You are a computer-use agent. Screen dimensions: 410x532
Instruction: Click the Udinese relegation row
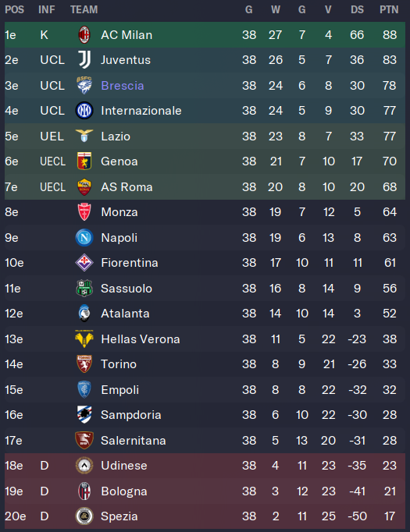(x=205, y=466)
